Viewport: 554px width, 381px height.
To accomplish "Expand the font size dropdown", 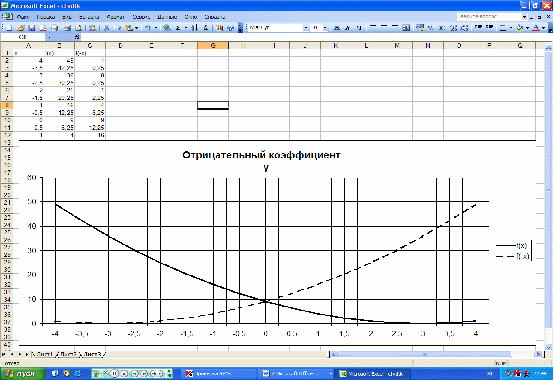I will click(x=325, y=28).
